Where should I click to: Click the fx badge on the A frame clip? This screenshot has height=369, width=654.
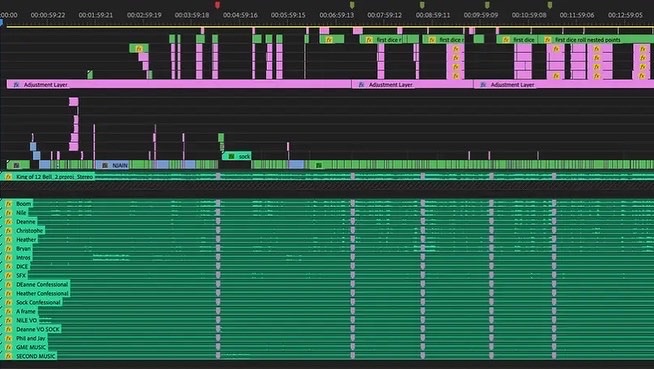9,311
